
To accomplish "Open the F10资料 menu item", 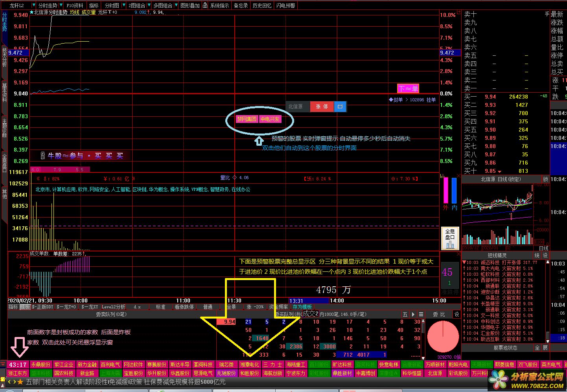I will (75, 5).
